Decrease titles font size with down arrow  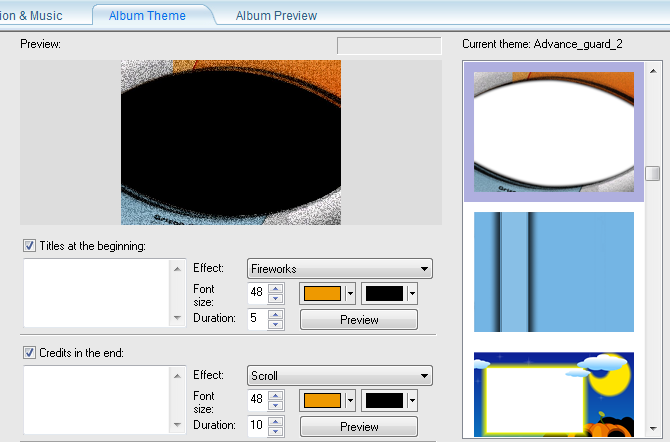276,298
